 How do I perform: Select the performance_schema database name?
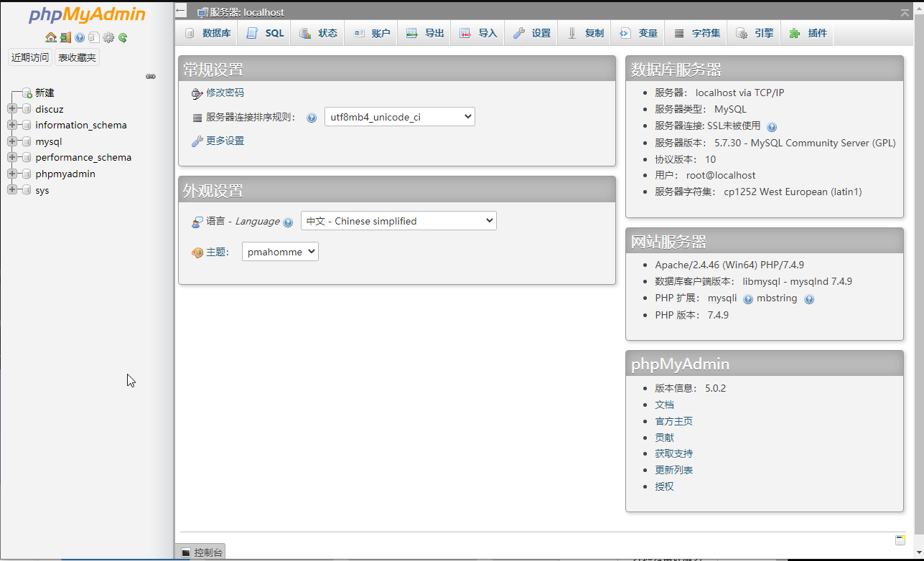[x=83, y=157]
